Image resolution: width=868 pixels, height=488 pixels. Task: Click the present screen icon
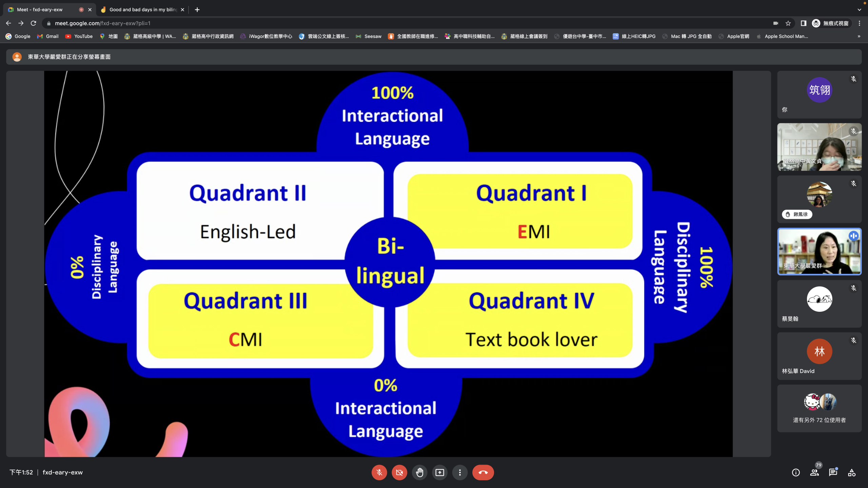pyautogui.click(x=440, y=472)
